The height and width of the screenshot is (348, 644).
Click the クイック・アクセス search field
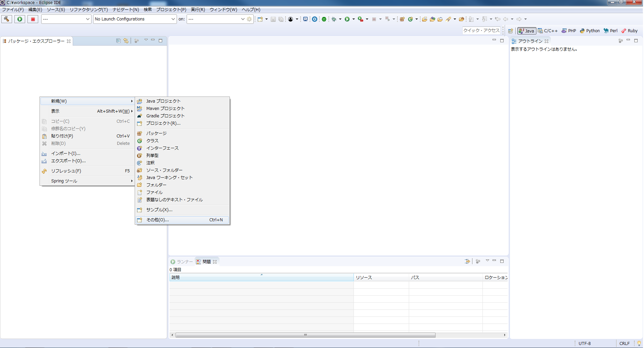(x=481, y=31)
